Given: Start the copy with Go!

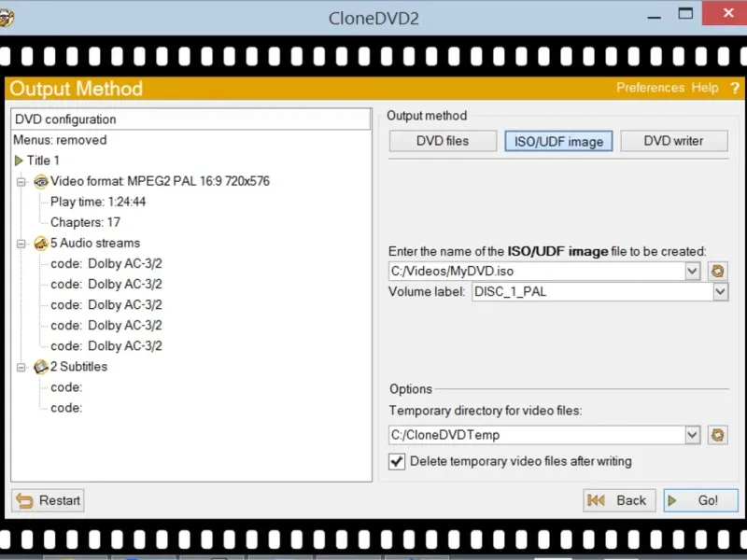Looking at the screenshot, I should click(701, 500).
